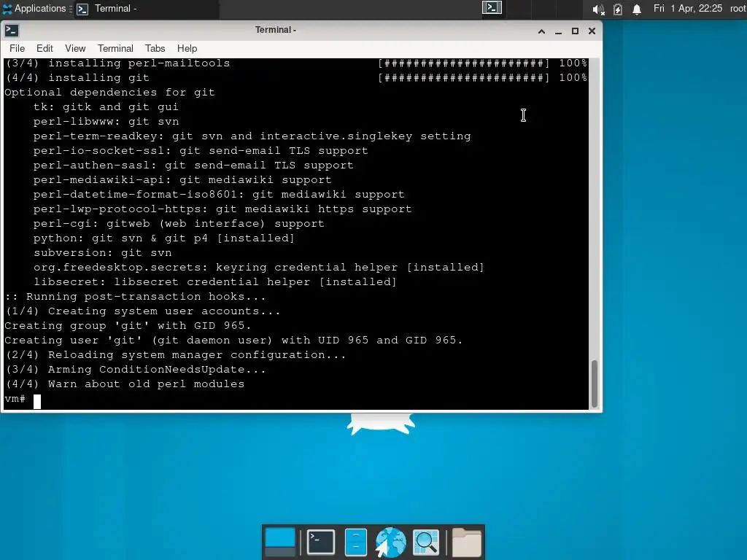
Task: Open Application Finder magnifier in dock
Action: tap(426, 542)
